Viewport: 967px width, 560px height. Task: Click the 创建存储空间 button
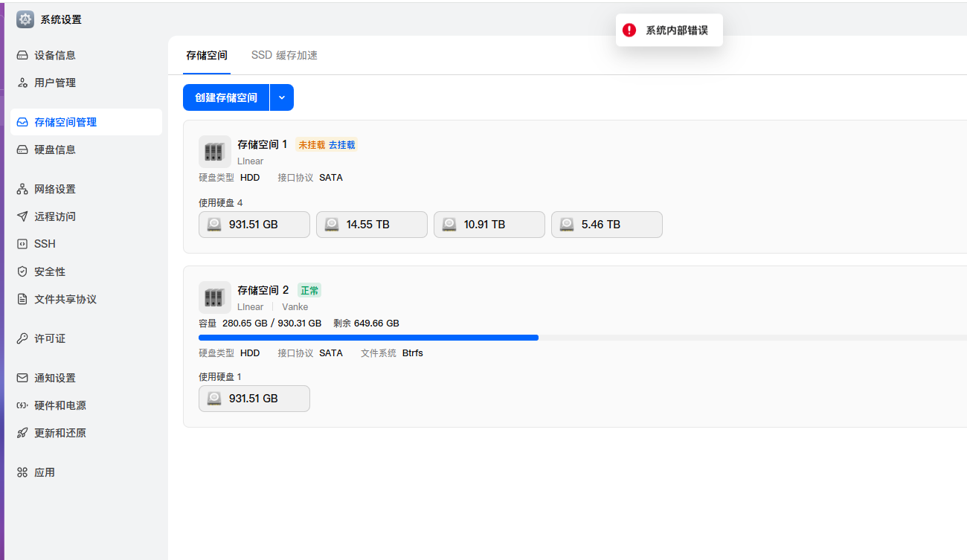click(x=226, y=97)
